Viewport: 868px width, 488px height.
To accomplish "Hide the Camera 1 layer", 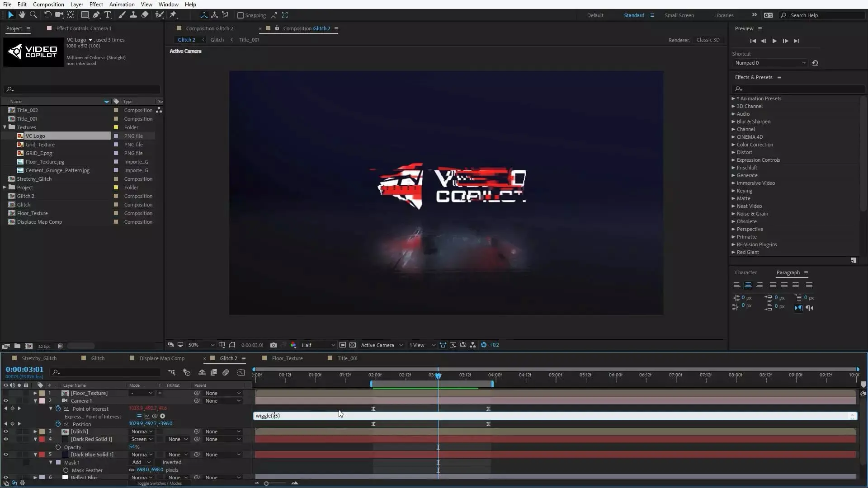I will tap(6, 401).
